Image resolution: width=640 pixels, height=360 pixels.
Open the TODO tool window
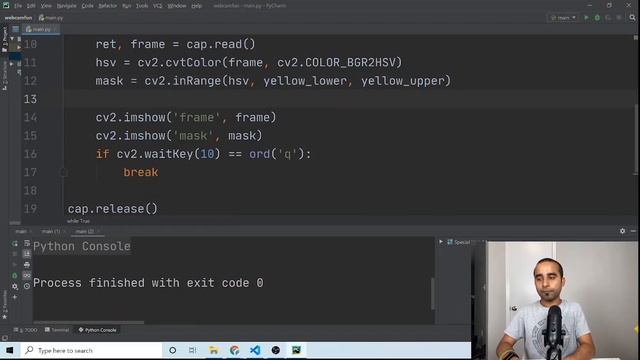(x=25, y=330)
